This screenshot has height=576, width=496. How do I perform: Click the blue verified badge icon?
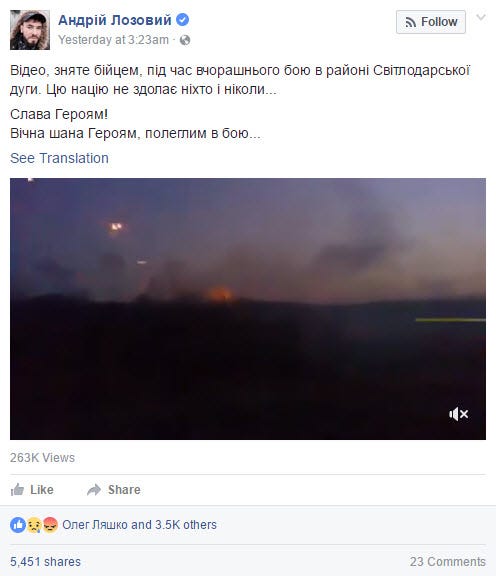pos(183,19)
